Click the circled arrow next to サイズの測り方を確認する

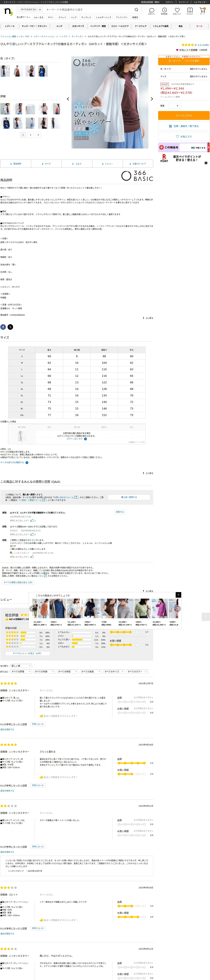click(x=27, y=463)
